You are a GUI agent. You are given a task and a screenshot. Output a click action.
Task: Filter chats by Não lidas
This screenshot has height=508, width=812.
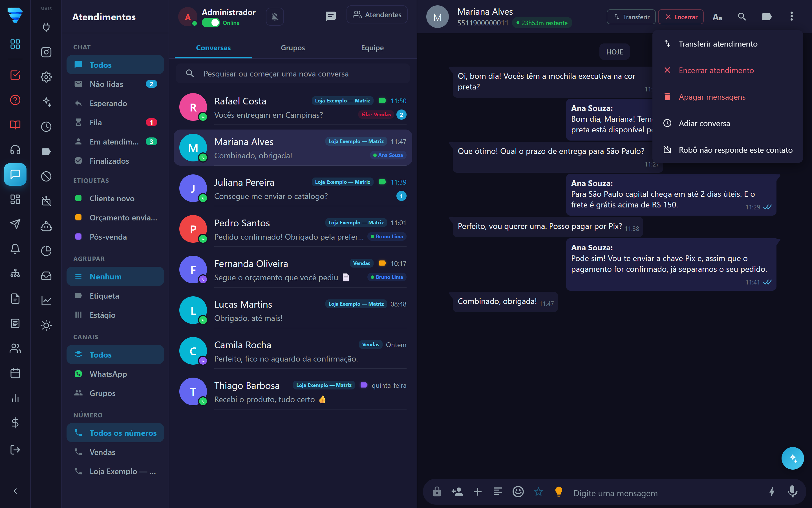click(115, 84)
